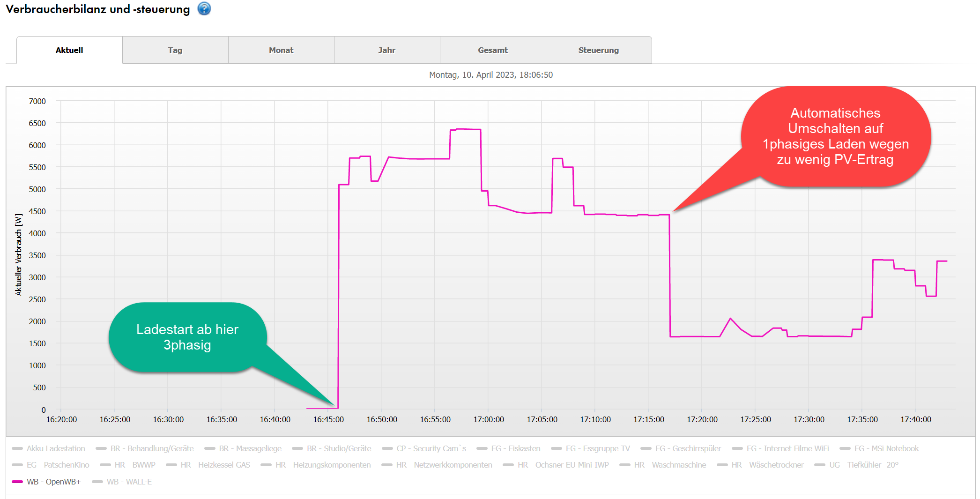Click the red 'Automatisches Umschalten' callout bubble
The image size is (980, 499).
835,136
